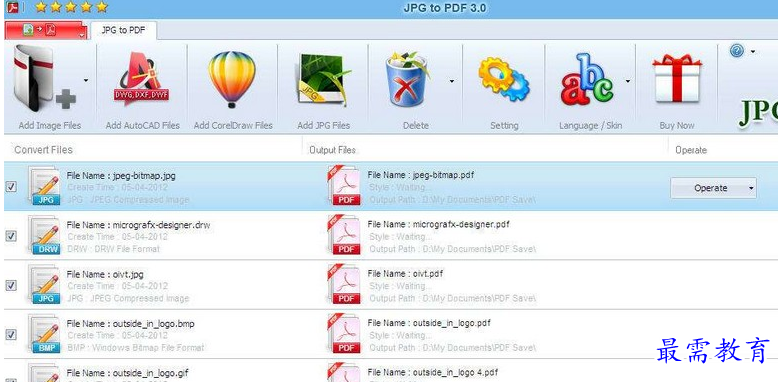Click the Add JPG Files icon
The width and height of the screenshot is (778, 382).
point(324,80)
